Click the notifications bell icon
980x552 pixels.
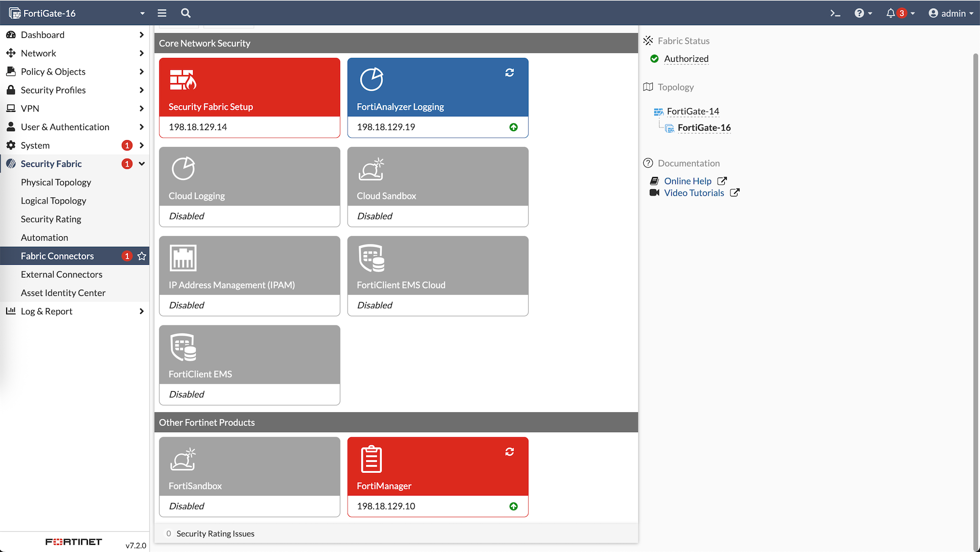click(891, 13)
